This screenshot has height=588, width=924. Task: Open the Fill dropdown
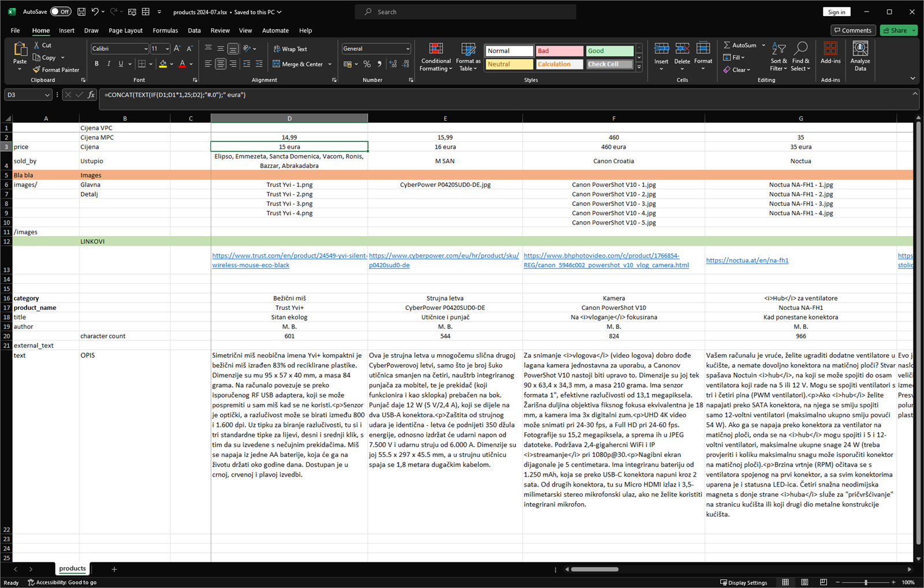click(x=735, y=58)
